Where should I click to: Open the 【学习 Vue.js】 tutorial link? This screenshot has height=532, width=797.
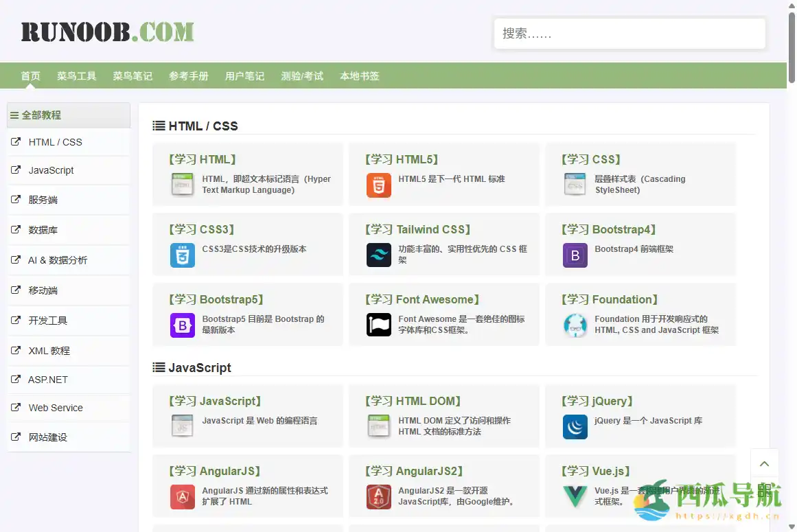tap(595, 471)
